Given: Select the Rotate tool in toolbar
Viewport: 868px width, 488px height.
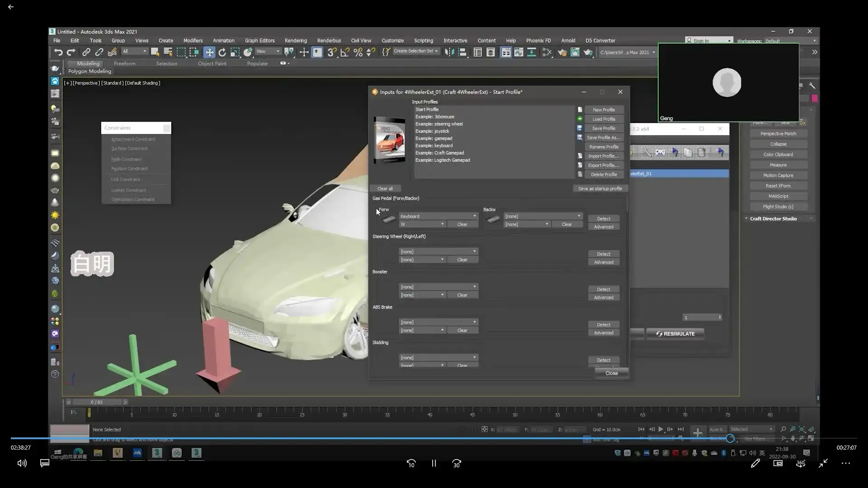Looking at the screenshot, I should tap(222, 52).
